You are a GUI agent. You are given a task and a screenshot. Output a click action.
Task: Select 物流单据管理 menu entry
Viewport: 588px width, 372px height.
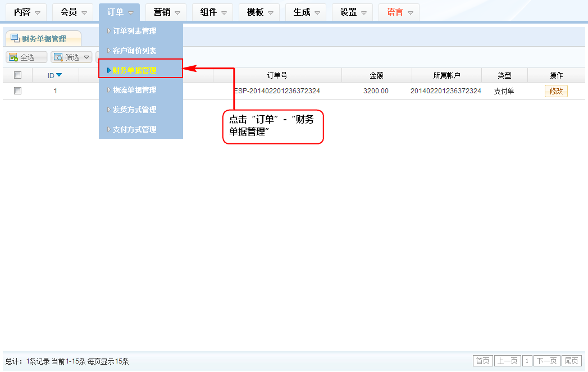134,90
